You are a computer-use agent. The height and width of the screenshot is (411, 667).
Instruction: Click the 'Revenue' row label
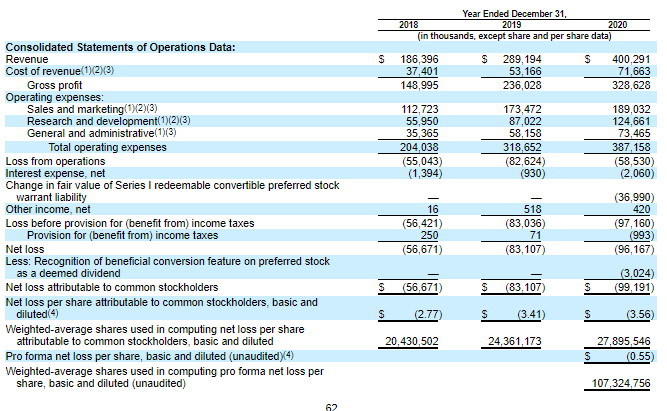pos(27,59)
